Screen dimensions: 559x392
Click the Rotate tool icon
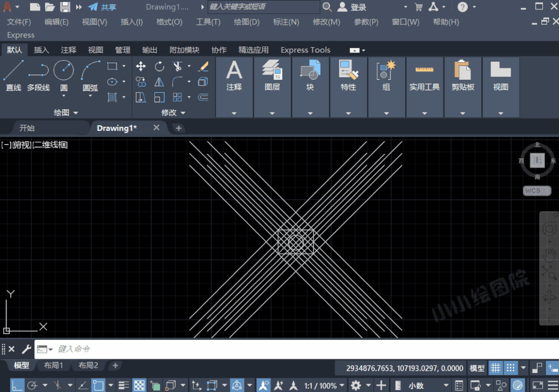click(159, 66)
